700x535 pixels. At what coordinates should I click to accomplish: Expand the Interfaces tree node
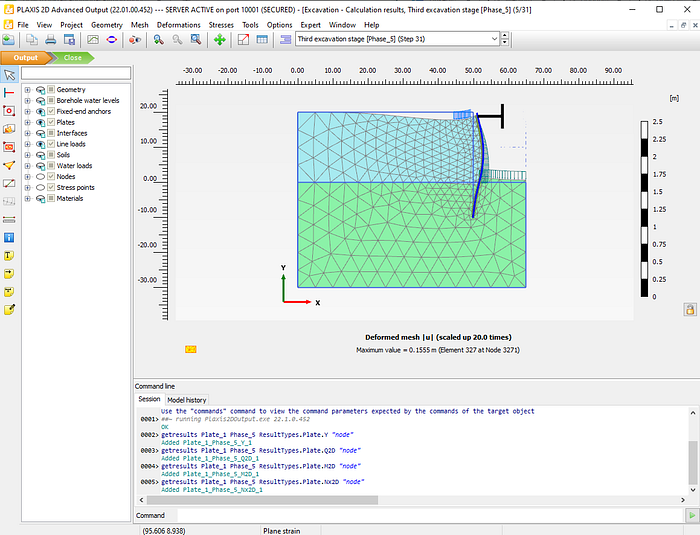point(28,133)
